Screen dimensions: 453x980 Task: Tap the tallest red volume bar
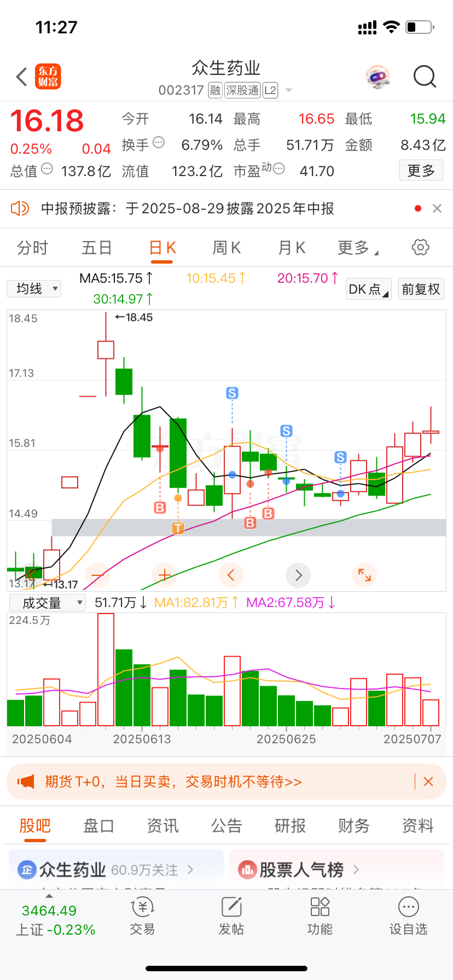[106, 670]
